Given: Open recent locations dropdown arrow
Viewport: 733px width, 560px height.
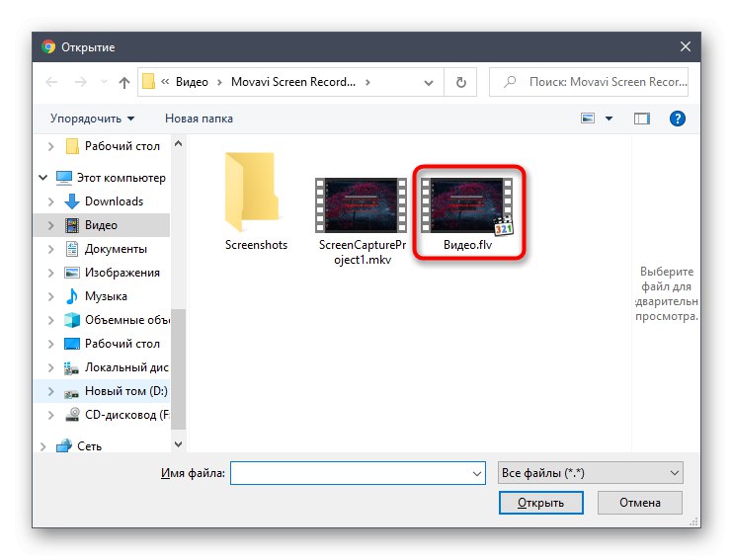Looking at the screenshot, I should (104, 82).
